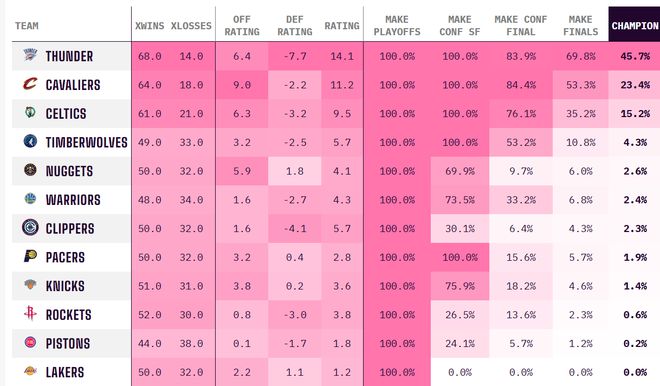660x386 pixels.
Task: Sort table by OFF RATING header
Action: (x=242, y=26)
